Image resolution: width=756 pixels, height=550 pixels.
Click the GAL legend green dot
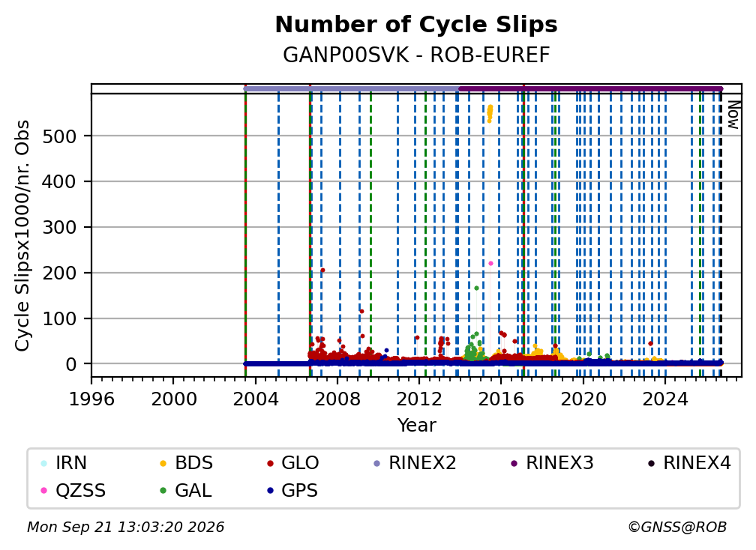pos(163,491)
